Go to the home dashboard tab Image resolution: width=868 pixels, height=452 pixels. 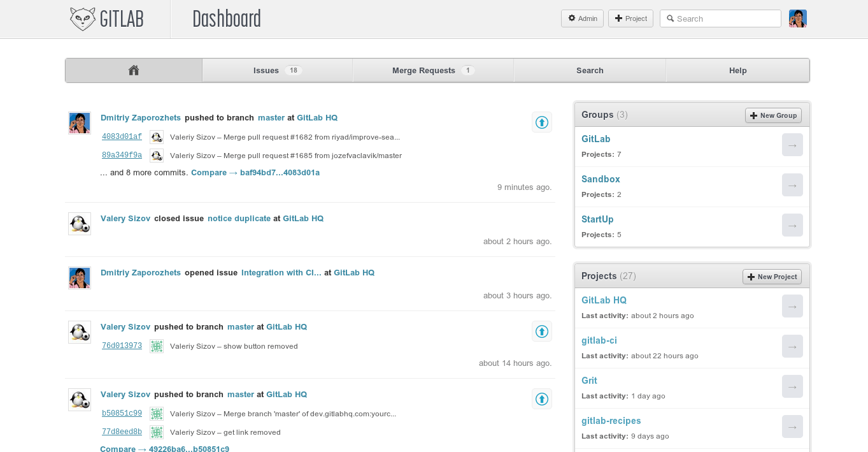point(134,71)
